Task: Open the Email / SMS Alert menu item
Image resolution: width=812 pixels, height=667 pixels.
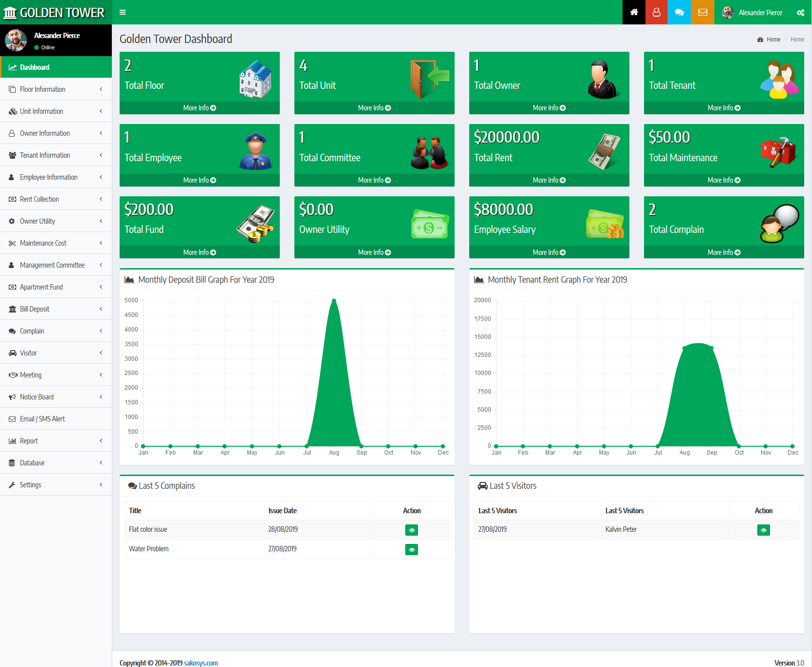Action: 56,419
